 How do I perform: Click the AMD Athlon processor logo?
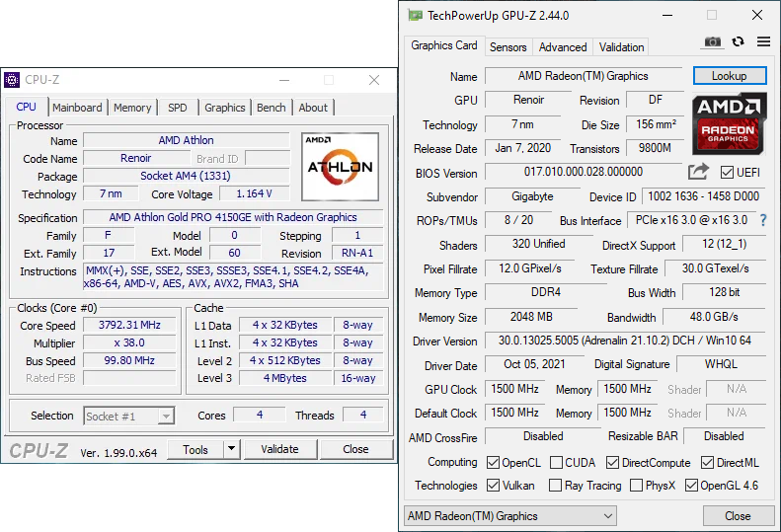pos(340,161)
